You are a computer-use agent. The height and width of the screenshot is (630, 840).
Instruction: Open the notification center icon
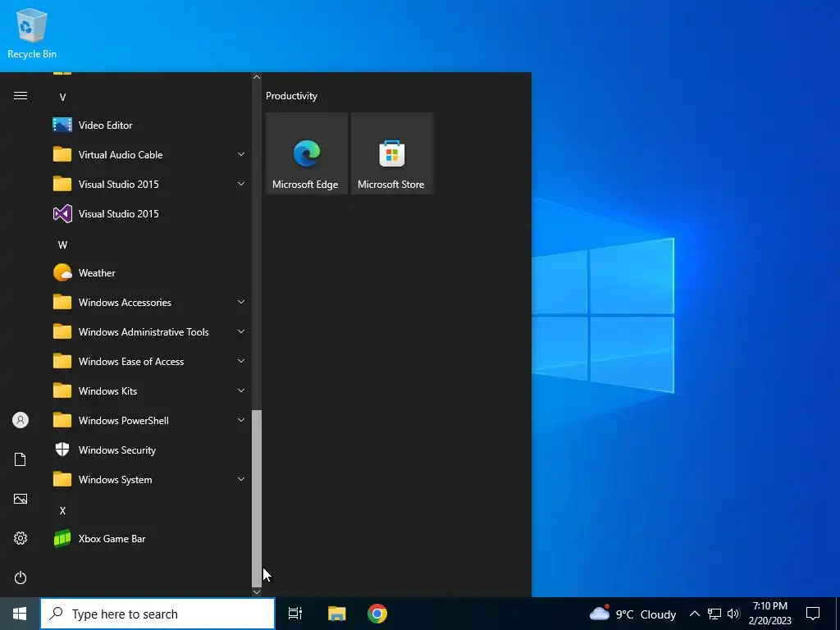click(x=813, y=614)
